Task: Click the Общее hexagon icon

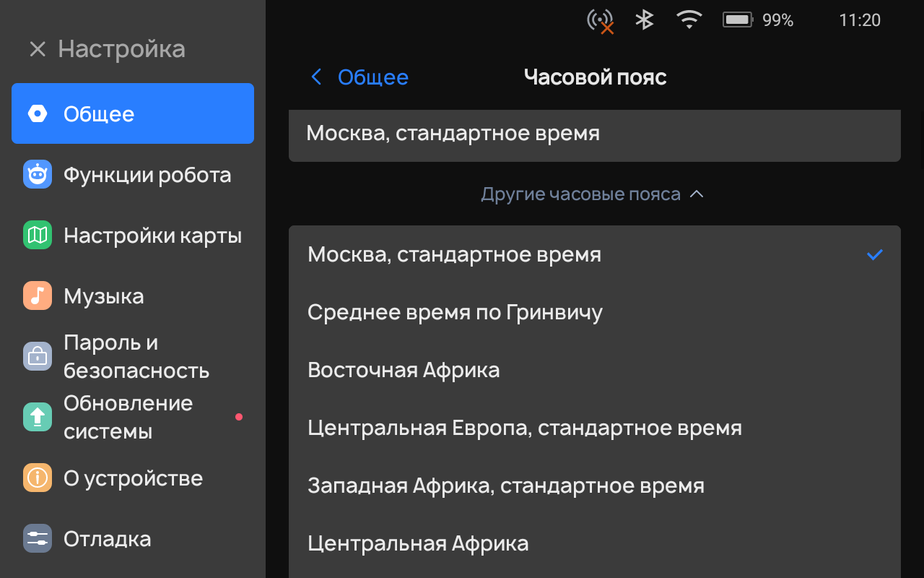Action: click(x=38, y=114)
